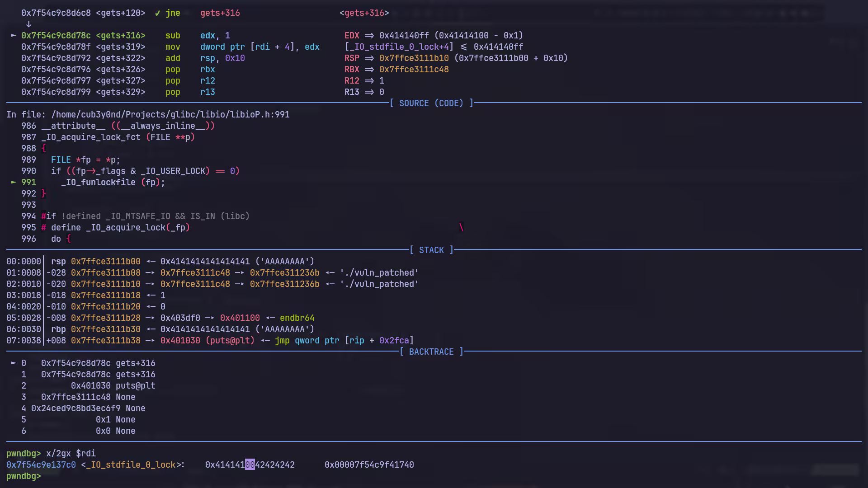This screenshot has height=488, width=868.
Task: Click the highlighted 00 byte in memory dump
Action: (x=250, y=465)
